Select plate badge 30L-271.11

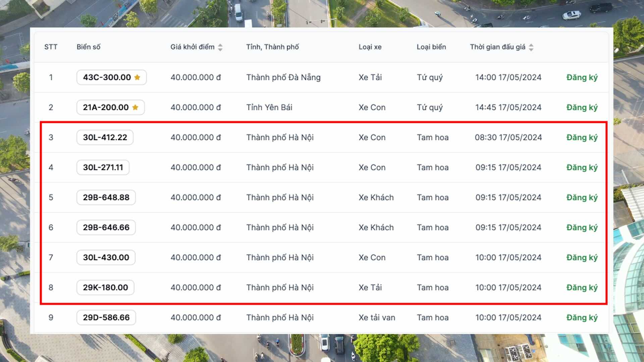[103, 168]
